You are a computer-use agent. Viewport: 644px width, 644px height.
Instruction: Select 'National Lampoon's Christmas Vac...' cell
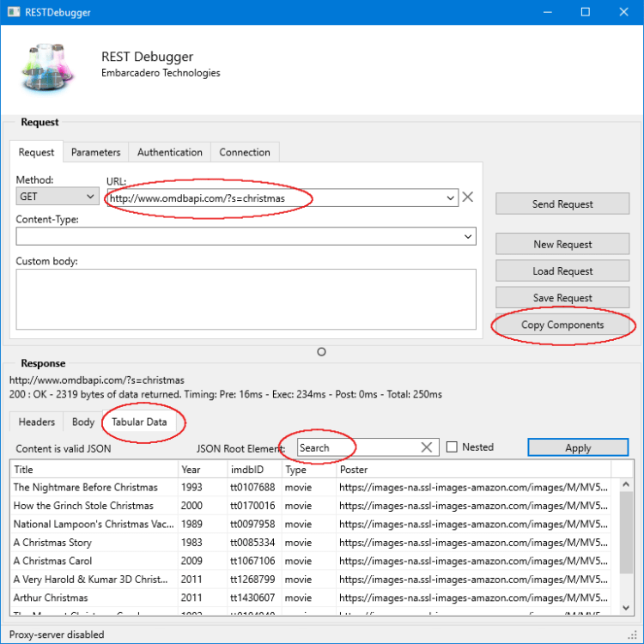(94, 524)
